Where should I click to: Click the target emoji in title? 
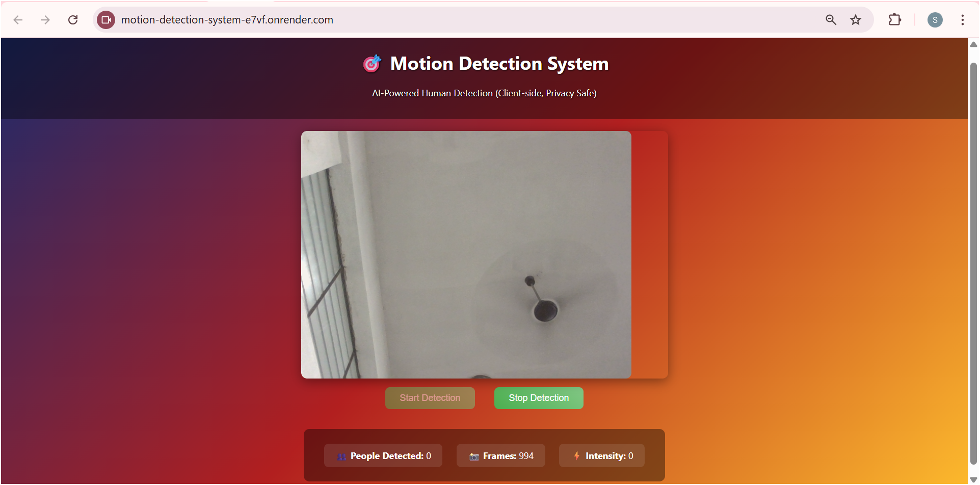[372, 64]
